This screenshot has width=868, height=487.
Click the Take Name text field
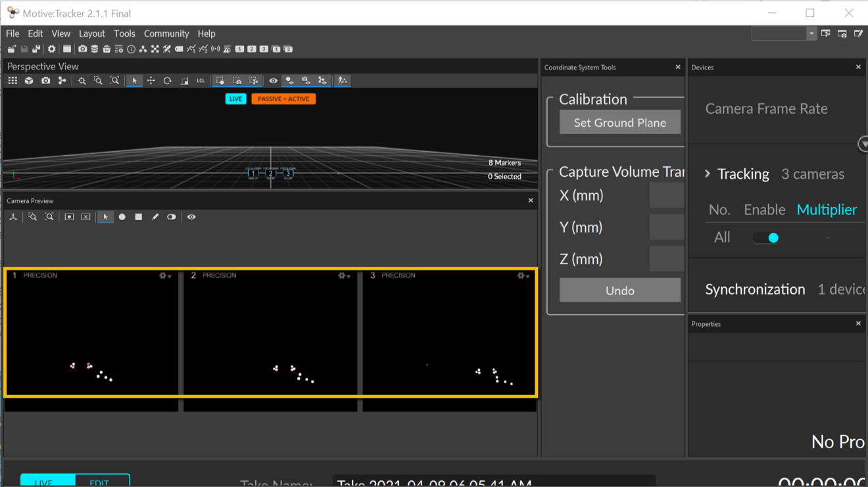pos(494,481)
